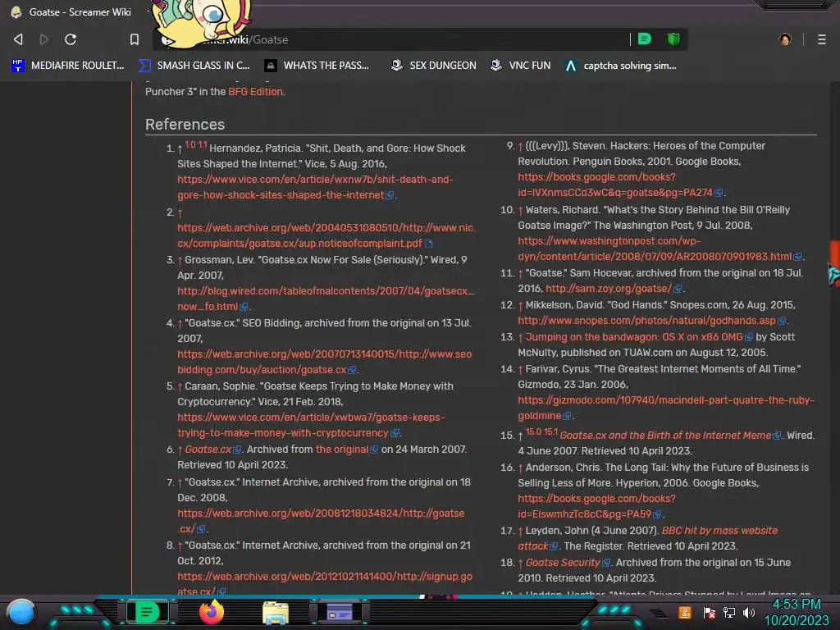Jump to citation 1.0 backlink

189,144
